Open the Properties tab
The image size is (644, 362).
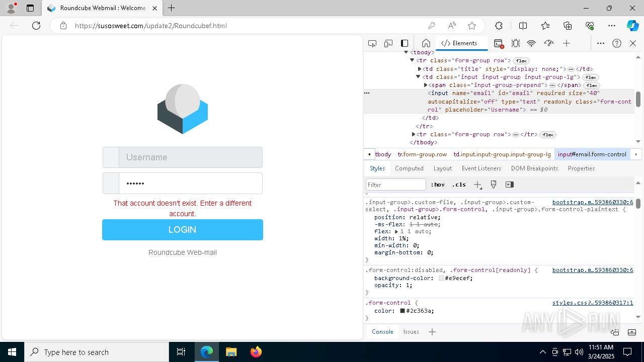click(581, 168)
